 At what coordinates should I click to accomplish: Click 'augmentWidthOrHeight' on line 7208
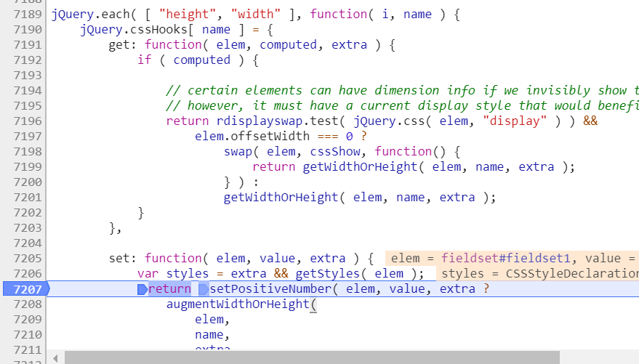tap(238, 304)
